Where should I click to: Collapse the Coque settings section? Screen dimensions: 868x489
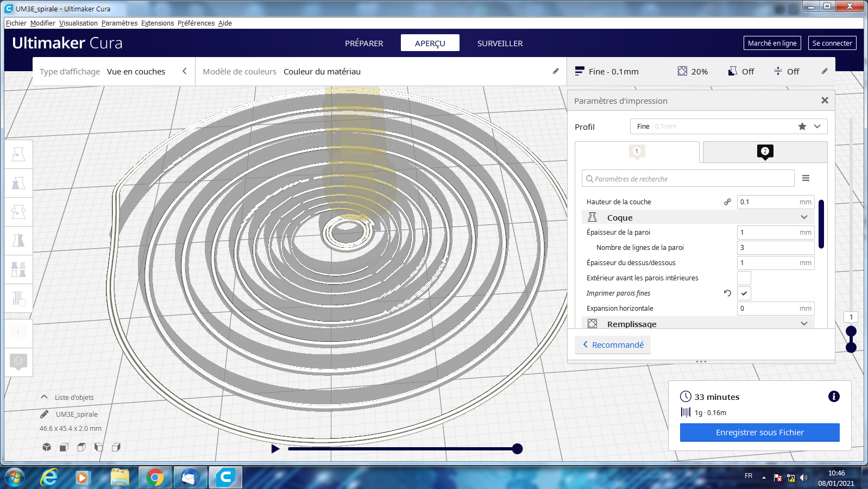pyautogui.click(x=804, y=217)
